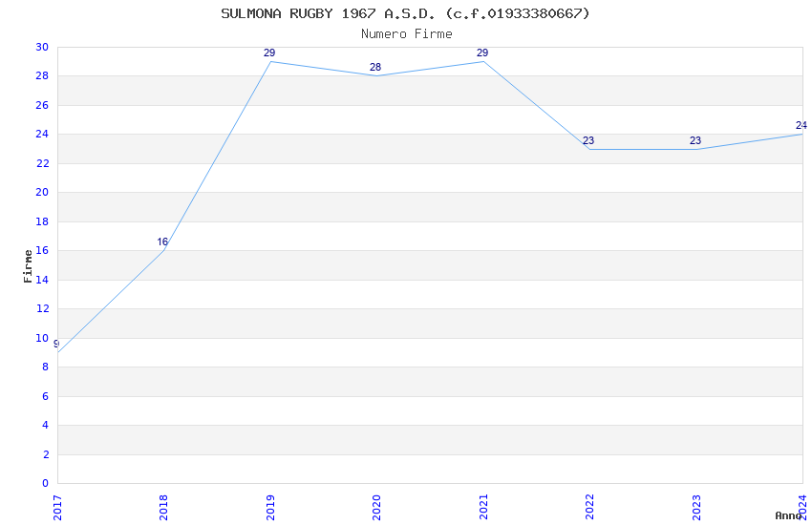Click the data label 23 above 2023
Screen dimensions: 812x525
(x=695, y=140)
